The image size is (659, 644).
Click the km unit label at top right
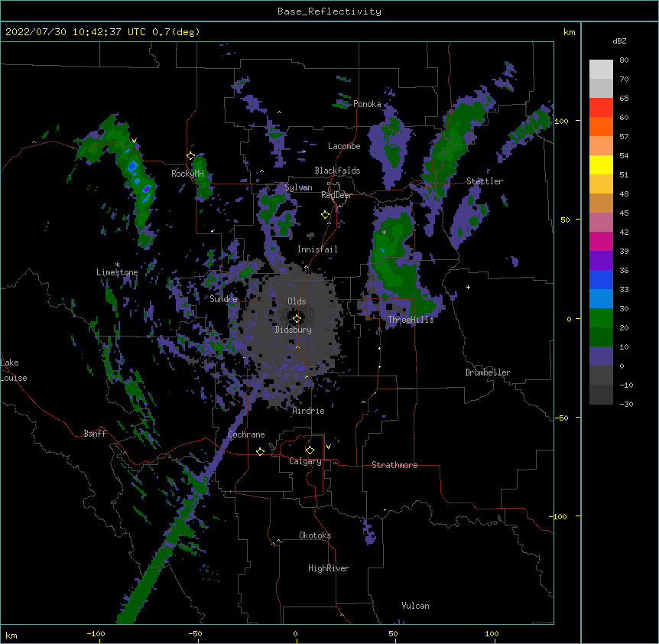point(569,32)
